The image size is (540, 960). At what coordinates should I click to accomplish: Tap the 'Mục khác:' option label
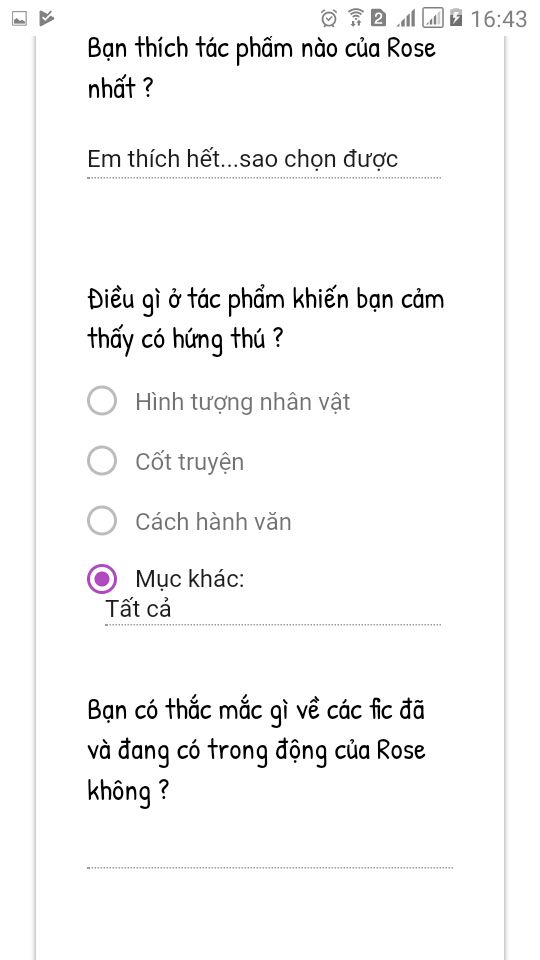tap(190, 579)
